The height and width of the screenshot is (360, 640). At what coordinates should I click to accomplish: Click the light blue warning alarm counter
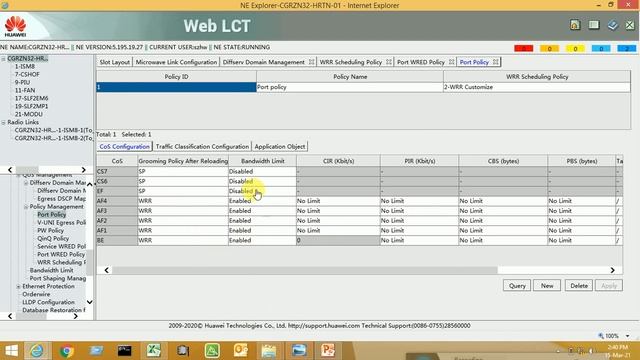601,48
